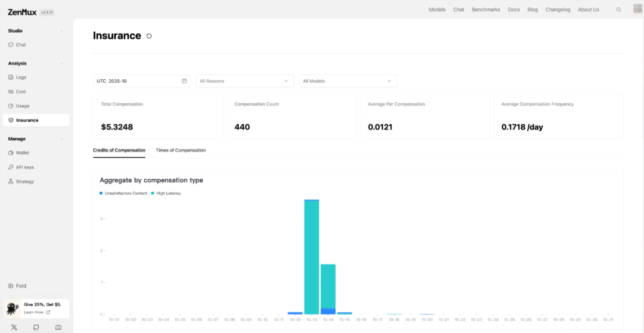644x333 pixels.
Task: Open the GitHub icon in sidebar footer
Action: [36, 327]
